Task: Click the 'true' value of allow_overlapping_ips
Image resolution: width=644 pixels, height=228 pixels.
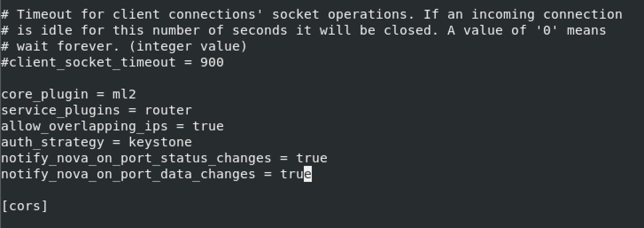Action: coord(208,126)
